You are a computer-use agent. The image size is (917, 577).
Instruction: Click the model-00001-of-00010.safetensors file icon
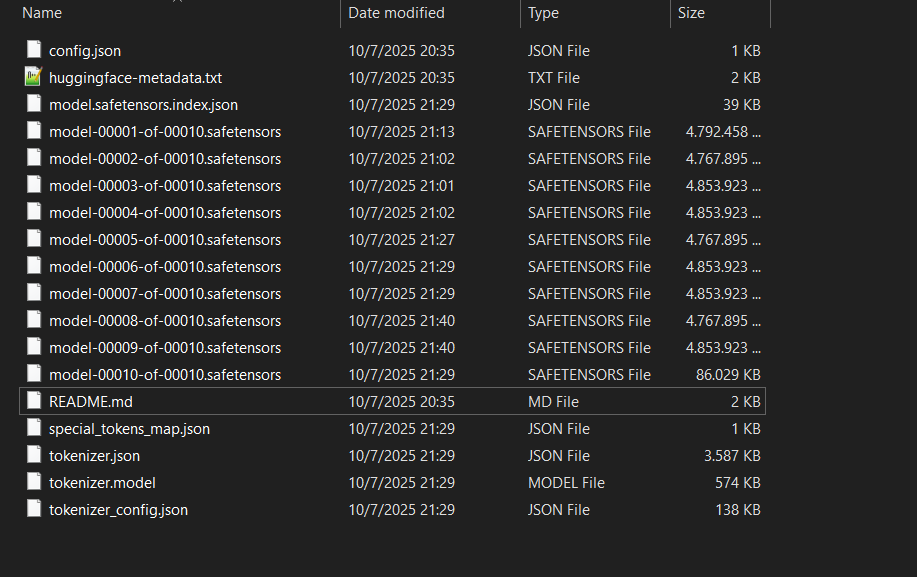34,130
